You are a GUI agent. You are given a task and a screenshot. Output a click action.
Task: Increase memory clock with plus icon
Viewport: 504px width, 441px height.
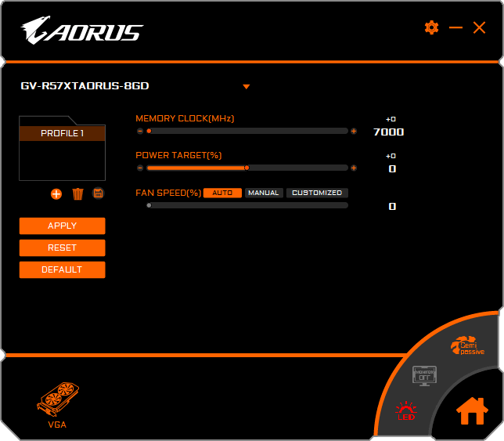354,132
